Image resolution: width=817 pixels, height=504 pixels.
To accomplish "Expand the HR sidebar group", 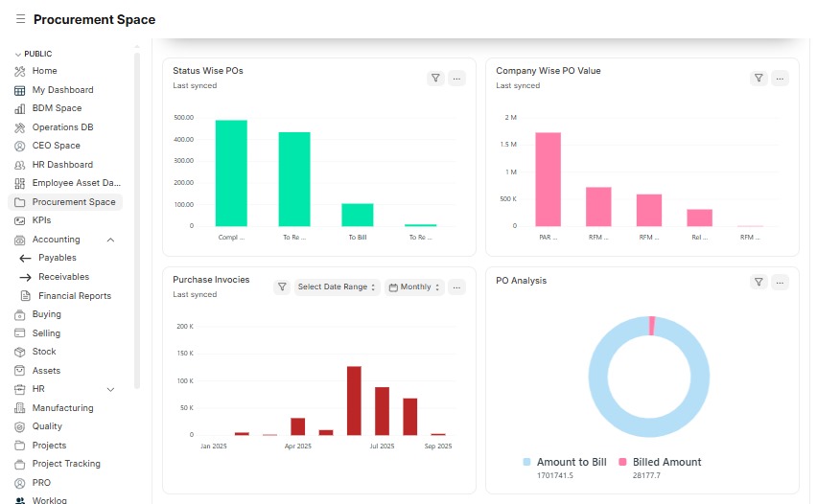I will point(110,389).
